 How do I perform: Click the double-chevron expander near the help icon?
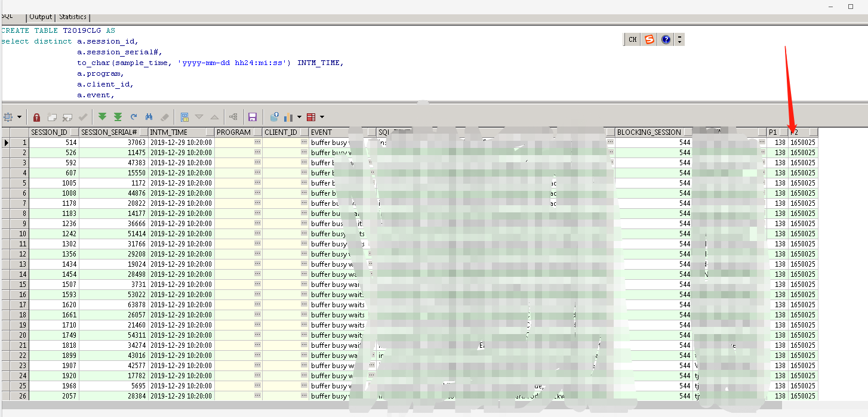(679, 39)
